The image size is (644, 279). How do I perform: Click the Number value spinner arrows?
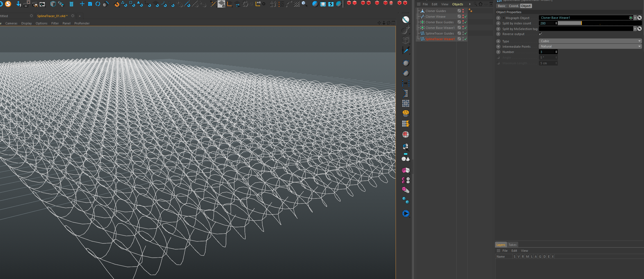(x=556, y=52)
